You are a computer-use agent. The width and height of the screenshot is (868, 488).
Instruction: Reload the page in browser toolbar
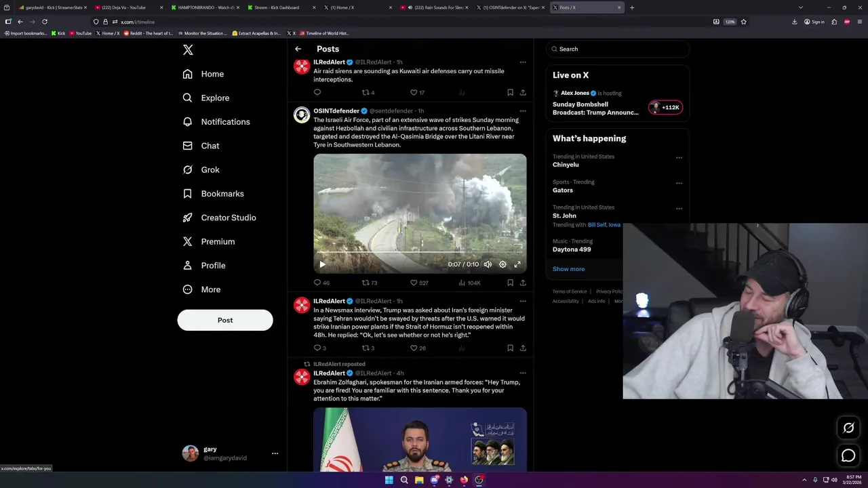coord(45,22)
